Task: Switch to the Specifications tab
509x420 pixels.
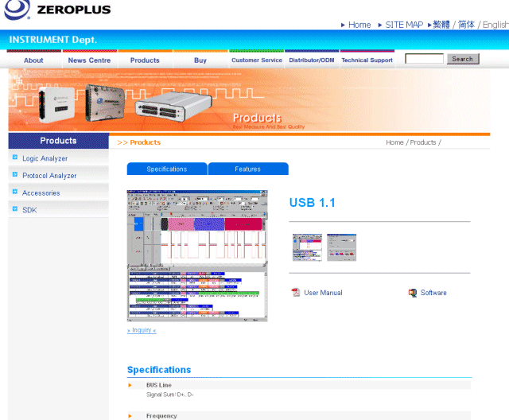Action: pyautogui.click(x=167, y=169)
